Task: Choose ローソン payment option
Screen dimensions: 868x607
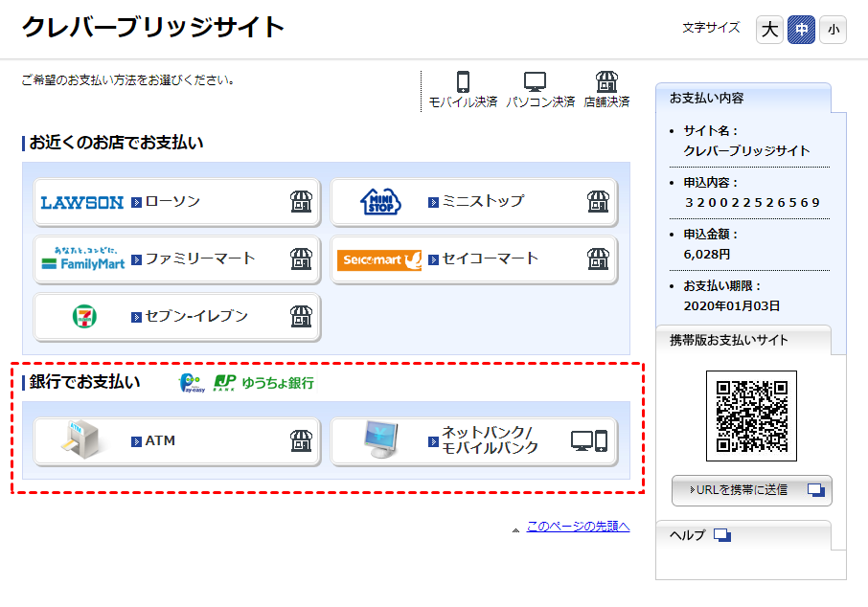Action: 176,202
